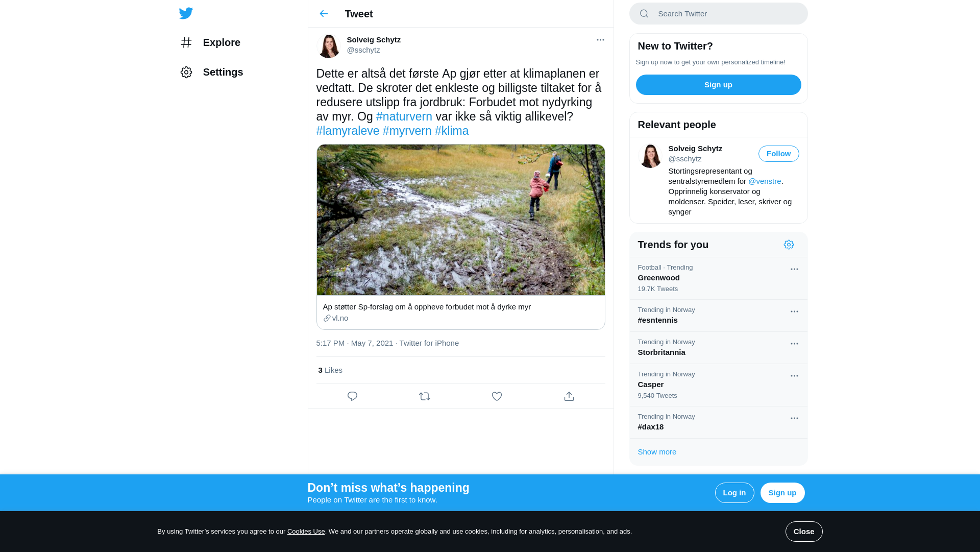This screenshot has height=552, width=980.
Task: Like the tweet with heart icon
Action: coord(497,396)
